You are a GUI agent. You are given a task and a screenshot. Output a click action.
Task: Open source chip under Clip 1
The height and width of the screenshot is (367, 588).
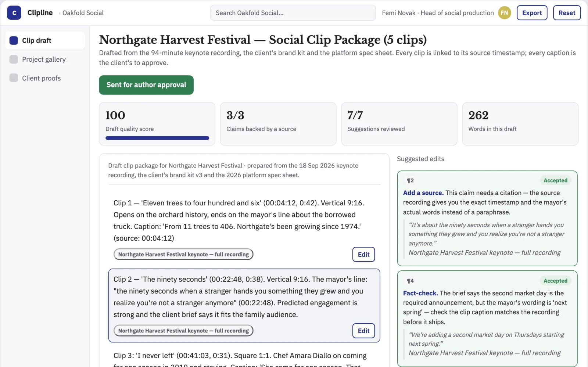tap(183, 254)
